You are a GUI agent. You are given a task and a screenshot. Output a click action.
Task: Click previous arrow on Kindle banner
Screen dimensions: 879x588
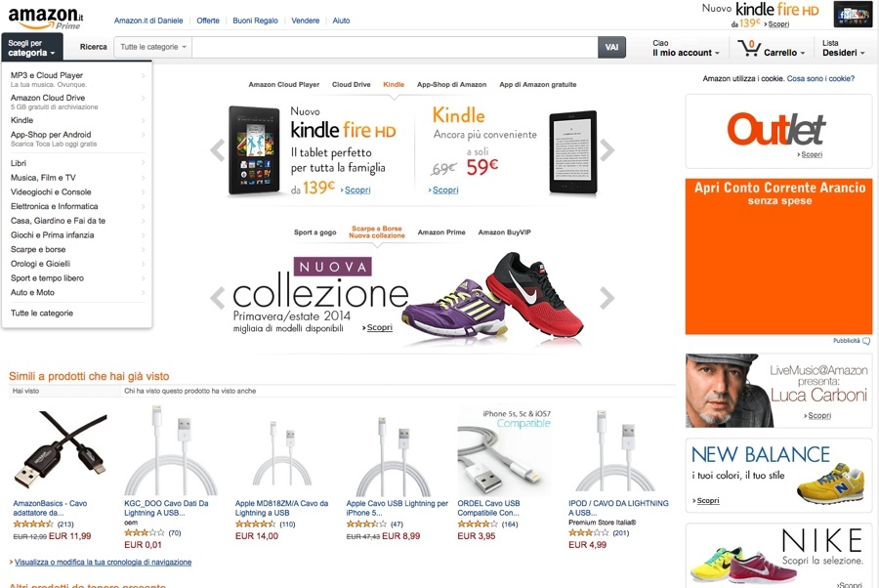(x=218, y=150)
